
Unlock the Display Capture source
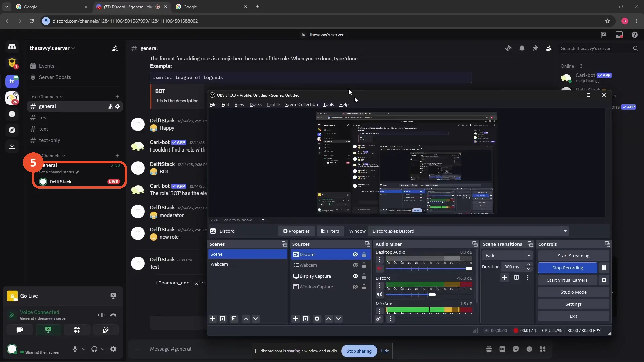coord(364,276)
